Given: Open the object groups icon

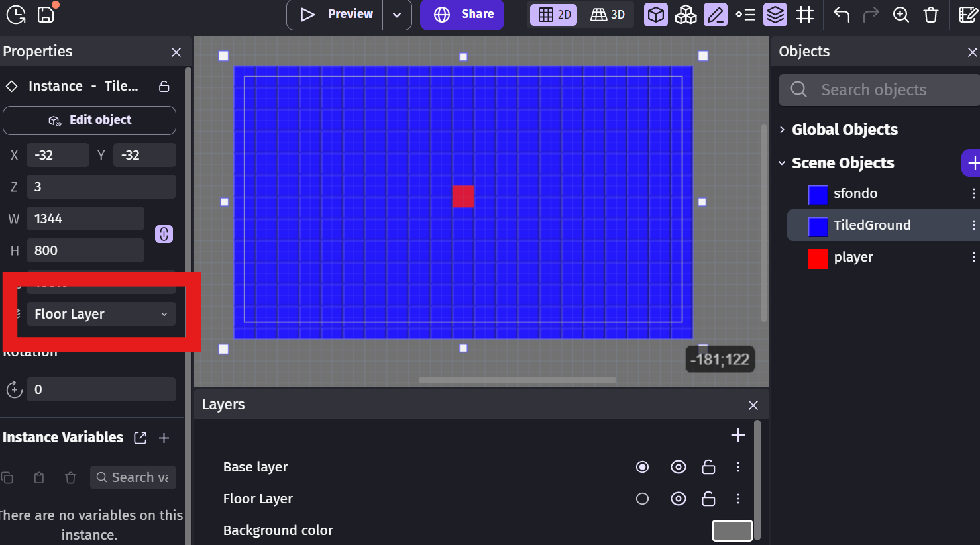Looking at the screenshot, I should [685, 15].
